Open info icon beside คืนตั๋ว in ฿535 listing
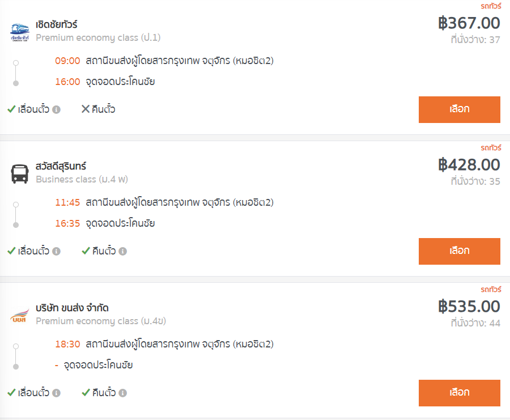The width and height of the screenshot is (510, 420). click(x=122, y=393)
